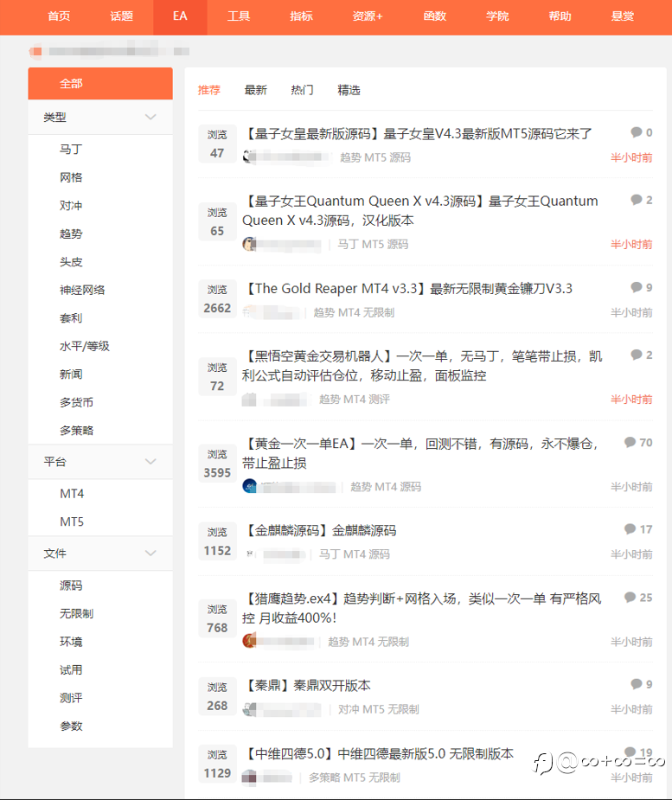Filter files by 试用
Viewport: 672px width, 800px height.
71,669
